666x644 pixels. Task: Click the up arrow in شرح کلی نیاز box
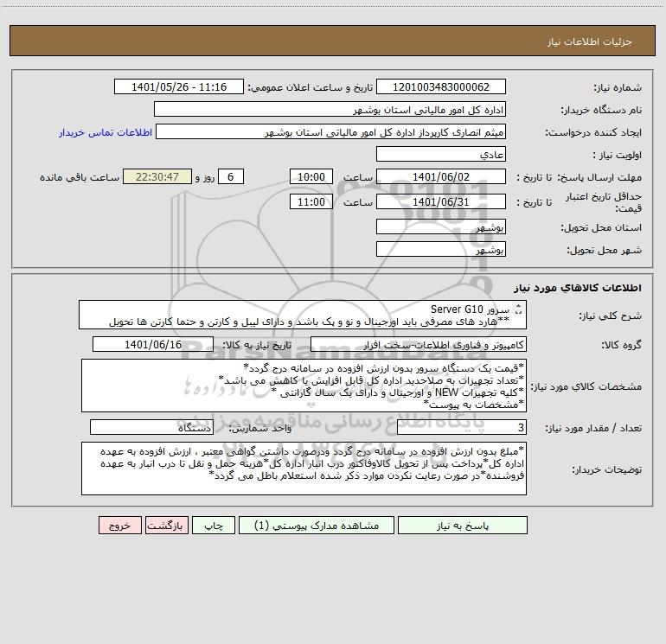click(x=518, y=306)
